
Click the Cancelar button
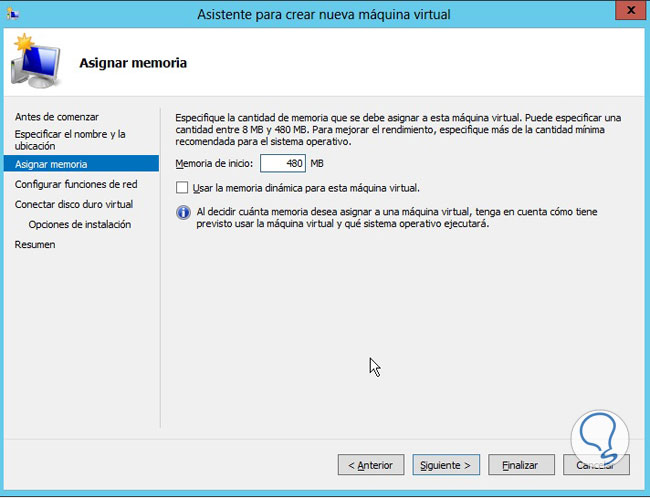[x=596, y=465]
